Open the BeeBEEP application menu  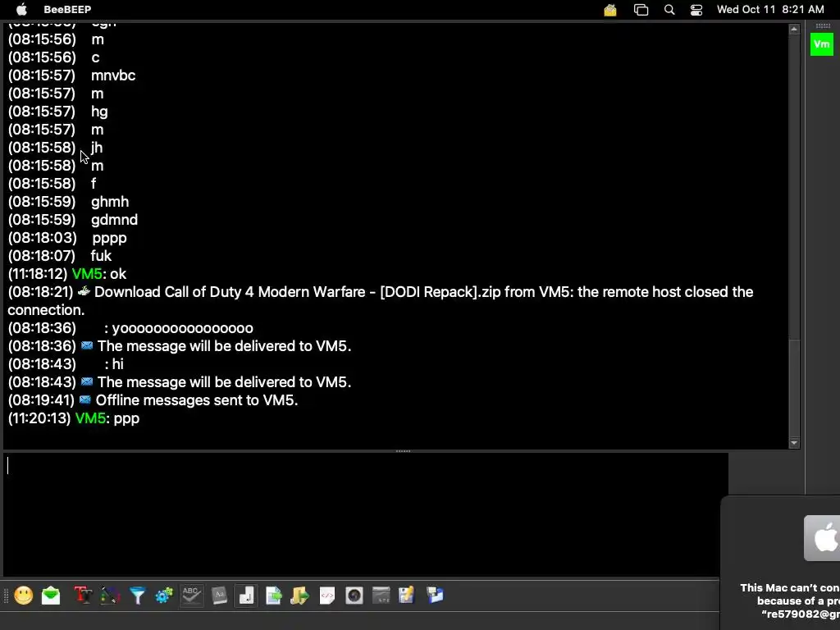coord(67,9)
